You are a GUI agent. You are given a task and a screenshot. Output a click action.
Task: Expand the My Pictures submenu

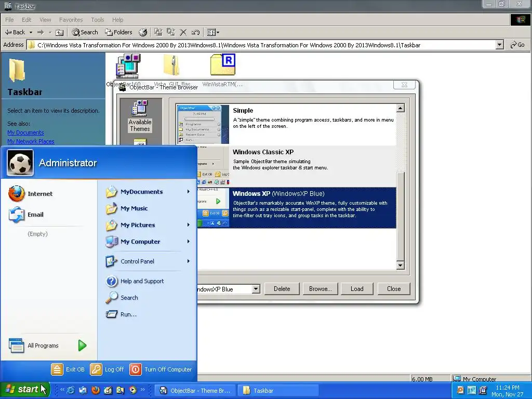click(x=188, y=225)
